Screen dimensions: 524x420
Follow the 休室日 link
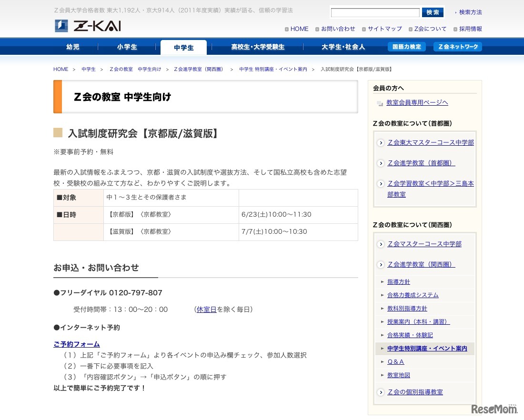[206, 310]
